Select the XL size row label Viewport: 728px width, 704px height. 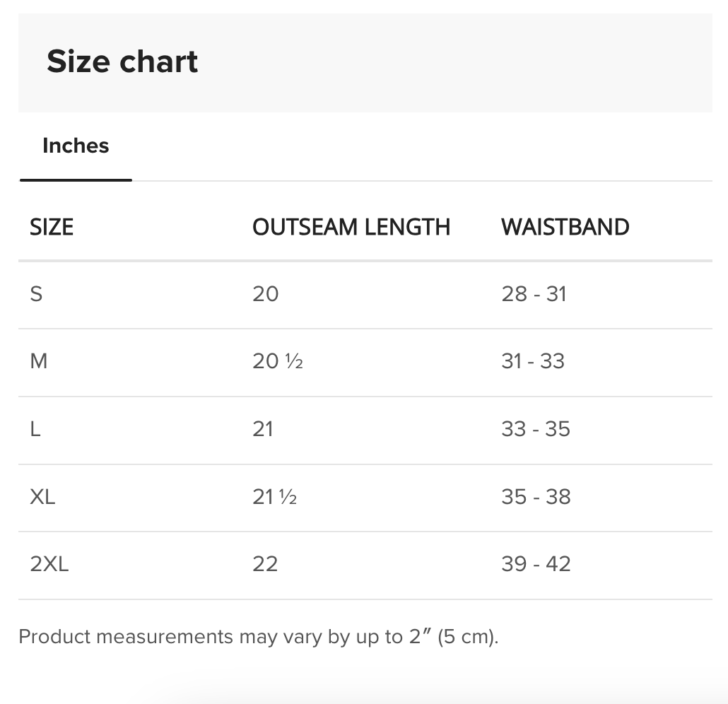(42, 497)
